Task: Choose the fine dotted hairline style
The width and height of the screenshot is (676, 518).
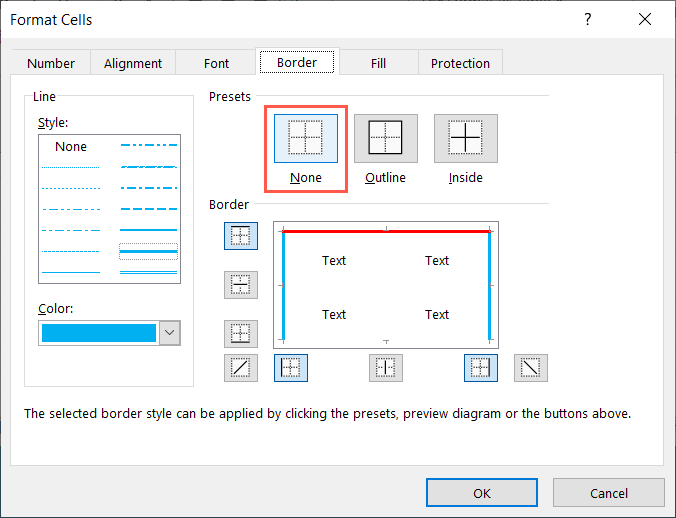Action: coord(71,167)
